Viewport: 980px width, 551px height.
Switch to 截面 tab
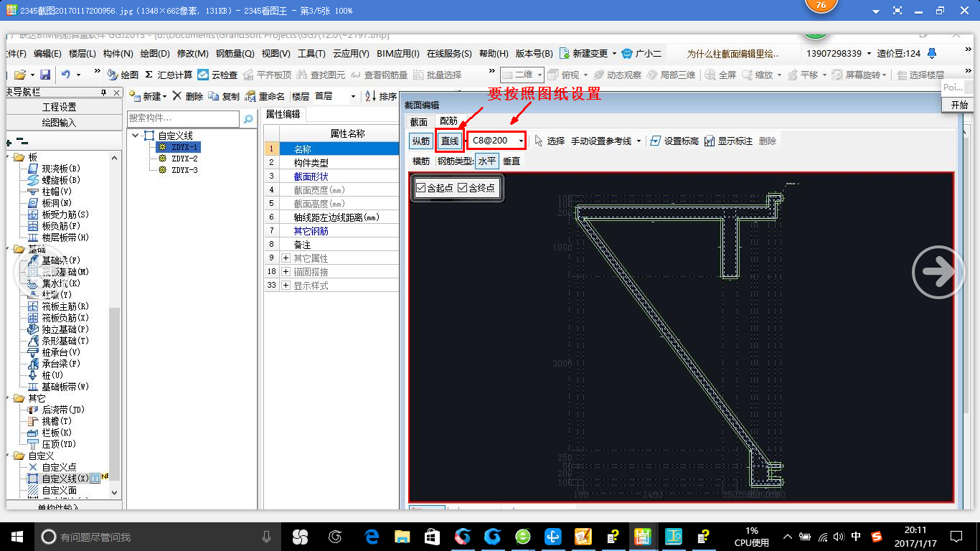point(418,121)
